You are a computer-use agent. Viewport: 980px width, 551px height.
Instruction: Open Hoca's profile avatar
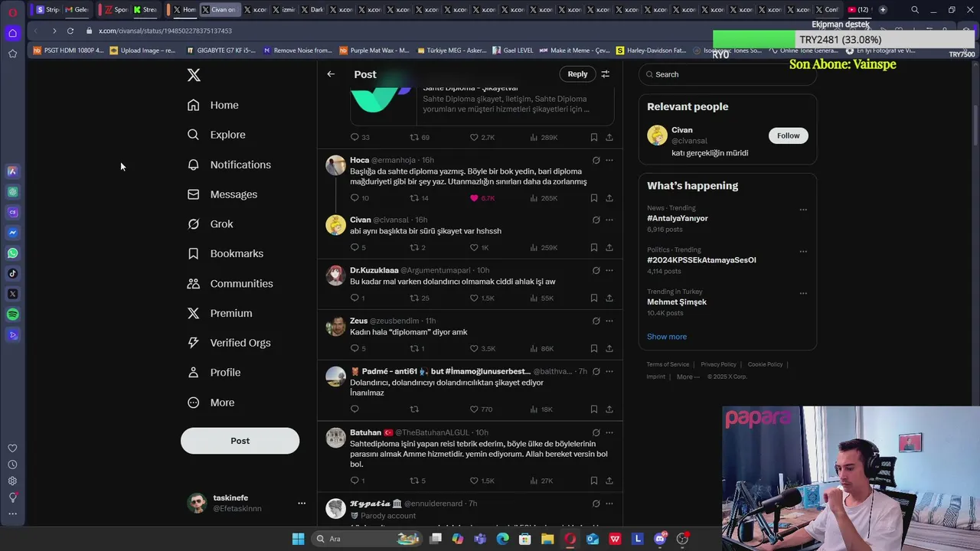click(335, 165)
